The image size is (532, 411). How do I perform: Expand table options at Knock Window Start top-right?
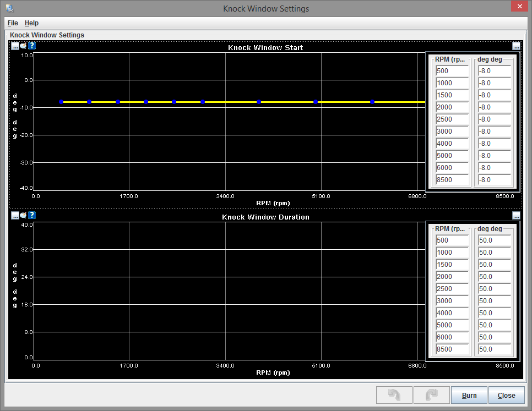click(516, 46)
